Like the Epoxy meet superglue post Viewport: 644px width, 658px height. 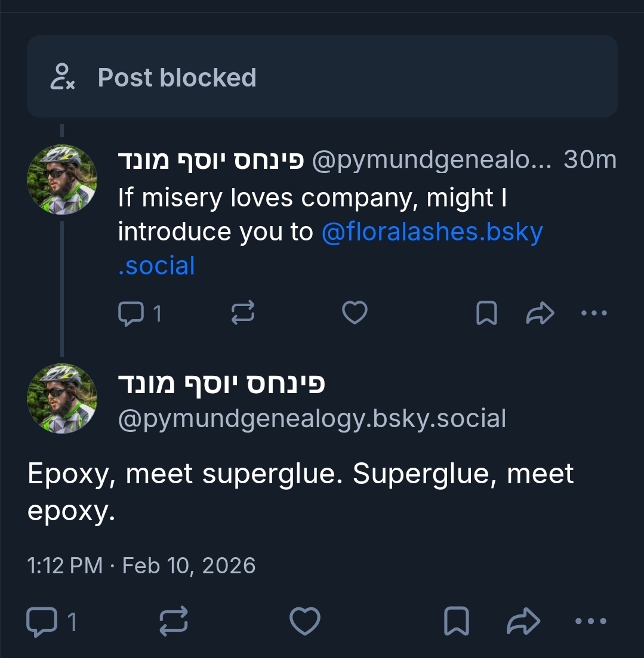point(305,622)
